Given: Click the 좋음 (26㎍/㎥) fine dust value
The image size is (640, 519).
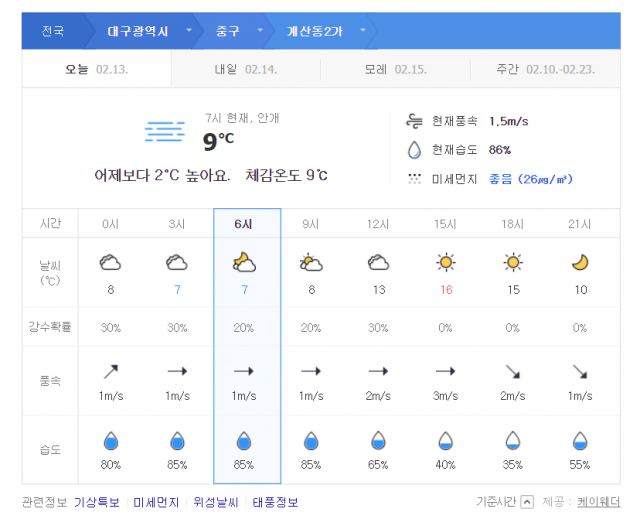Looking at the screenshot, I should point(531,179).
